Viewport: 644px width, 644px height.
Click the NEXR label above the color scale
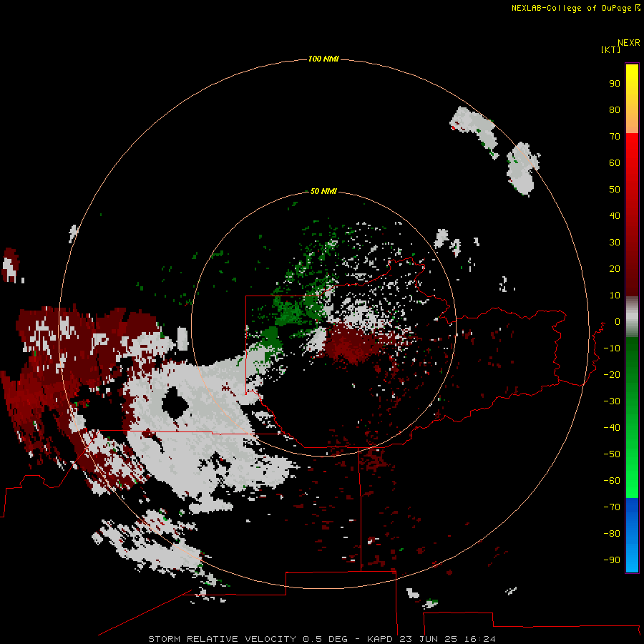click(x=628, y=43)
